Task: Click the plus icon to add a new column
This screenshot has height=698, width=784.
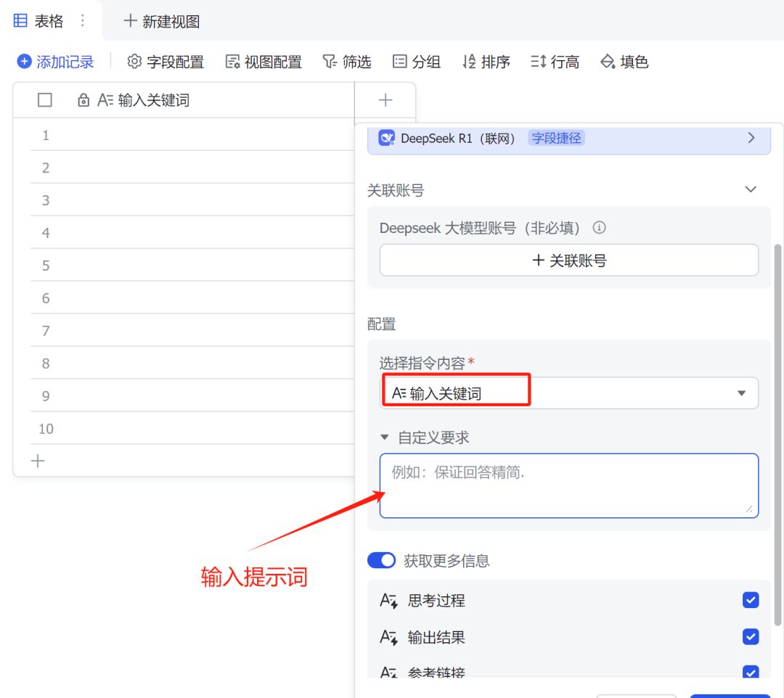Action: coord(385,100)
